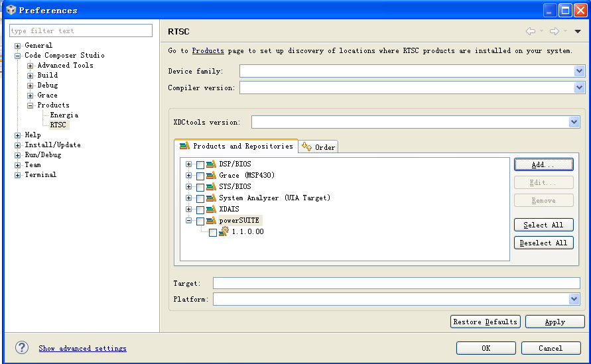
Task: Confirm with the OK button
Action: [486, 348]
